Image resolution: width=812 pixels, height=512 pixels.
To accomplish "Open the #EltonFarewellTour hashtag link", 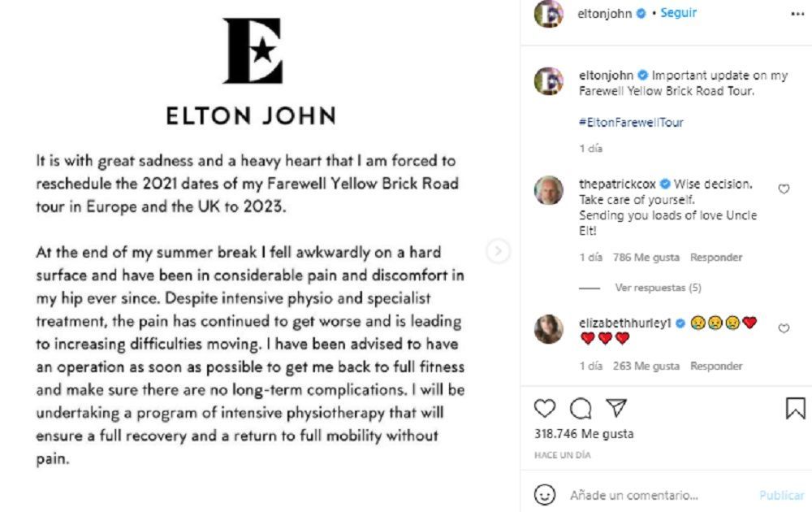I will [x=631, y=123].
